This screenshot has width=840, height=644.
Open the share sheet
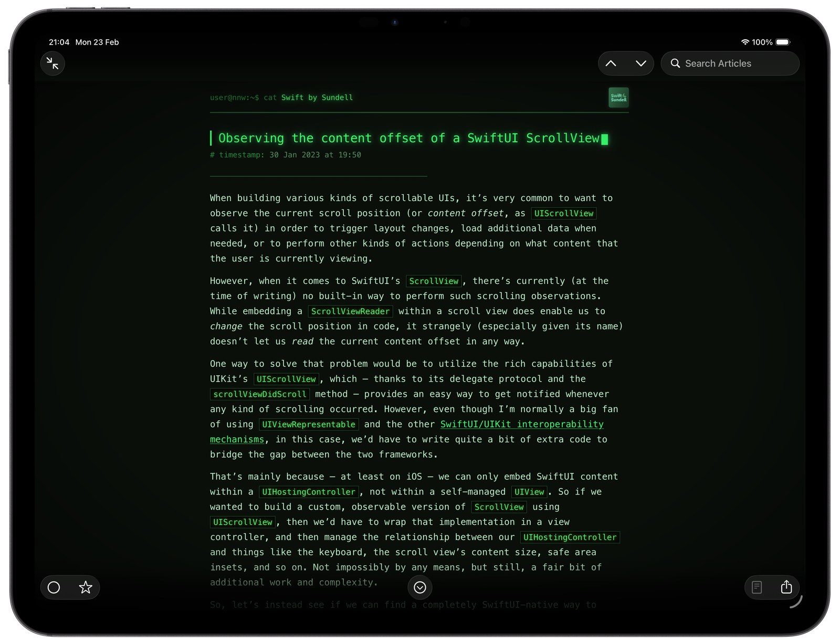[x=786, y=587]
